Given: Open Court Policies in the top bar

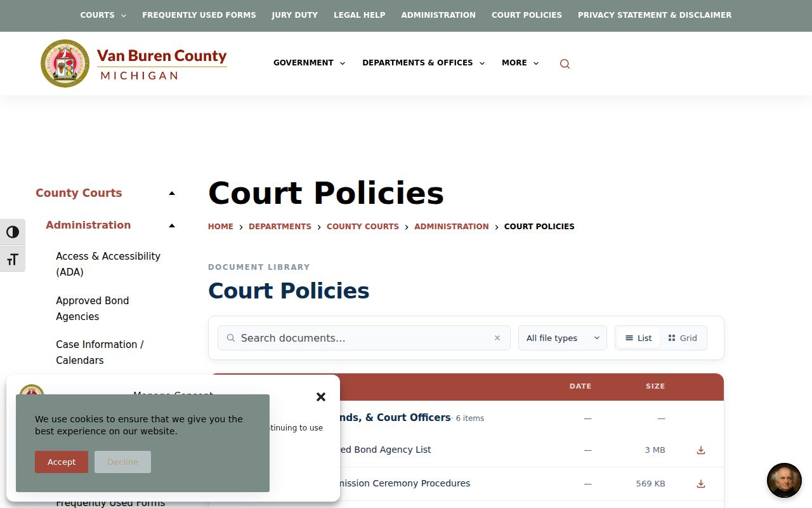Looking at the screenshot, I should (x=527, y=15).
